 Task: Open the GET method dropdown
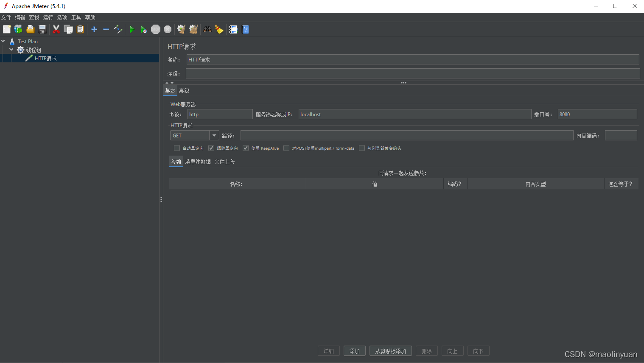[x=194, y=135]
